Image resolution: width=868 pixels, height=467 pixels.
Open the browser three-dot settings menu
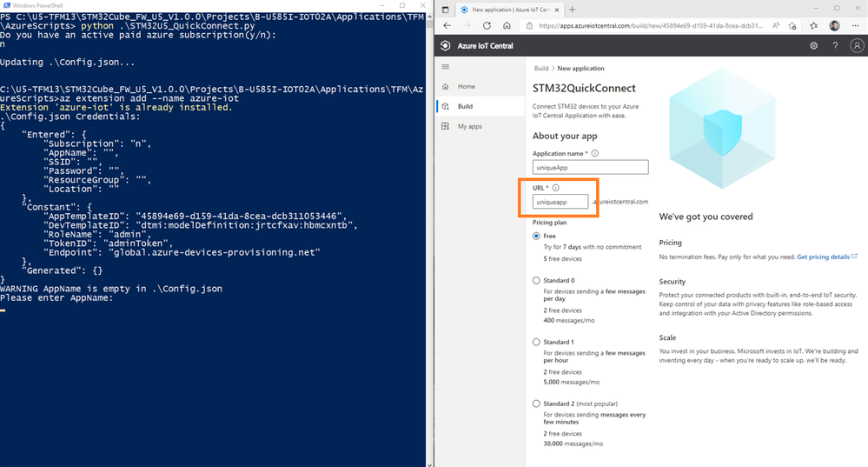pyautogui.click(x=856, y=25)
